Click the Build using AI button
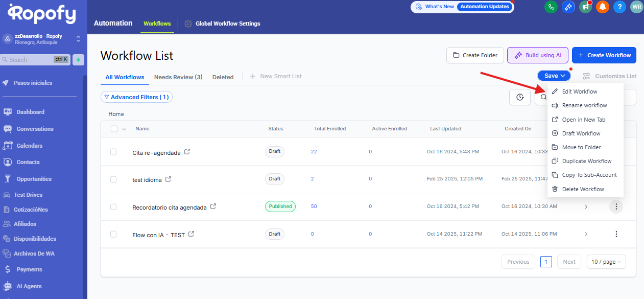The image size is (644, 299). (x=537, y=55)
